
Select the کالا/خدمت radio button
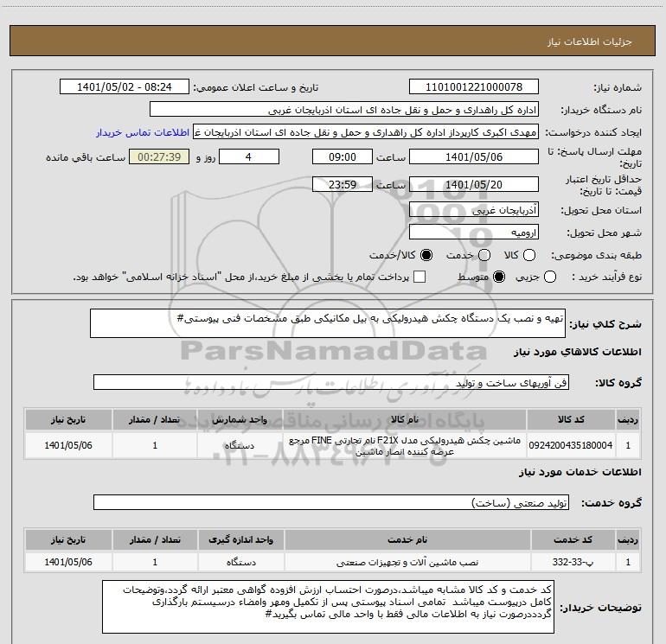coord(426,255)
